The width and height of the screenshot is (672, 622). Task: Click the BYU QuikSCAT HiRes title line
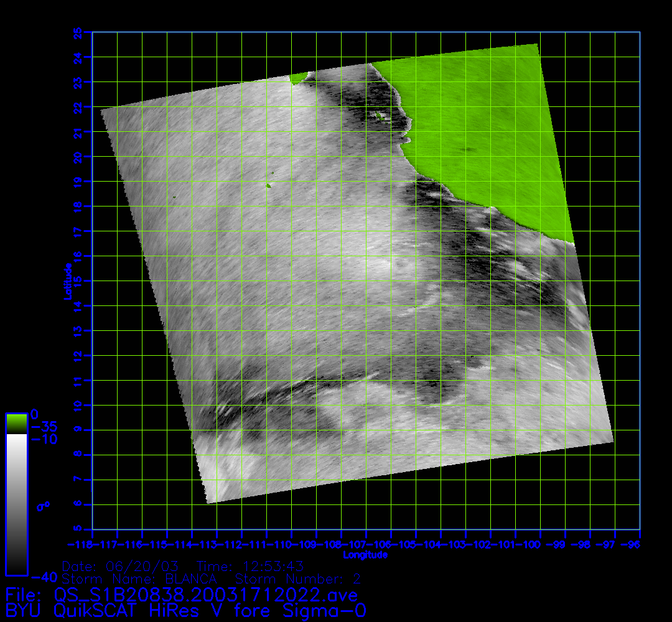pyautogui.click(x=185, y=610)
